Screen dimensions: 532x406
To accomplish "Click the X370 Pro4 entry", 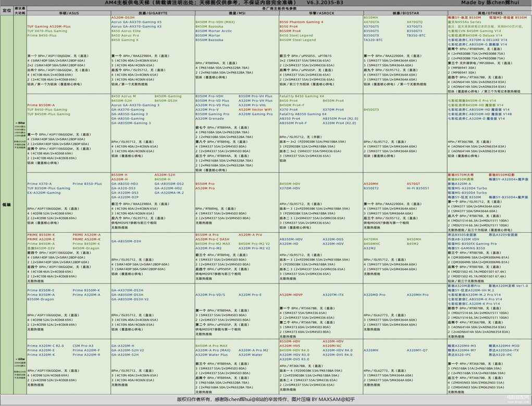I will [x=288, y=110].
